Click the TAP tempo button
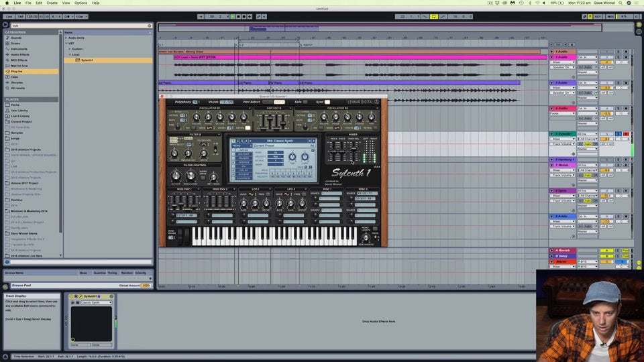This screenshot has width=644, height=362. pyautogui.click(x=20, y=16)
